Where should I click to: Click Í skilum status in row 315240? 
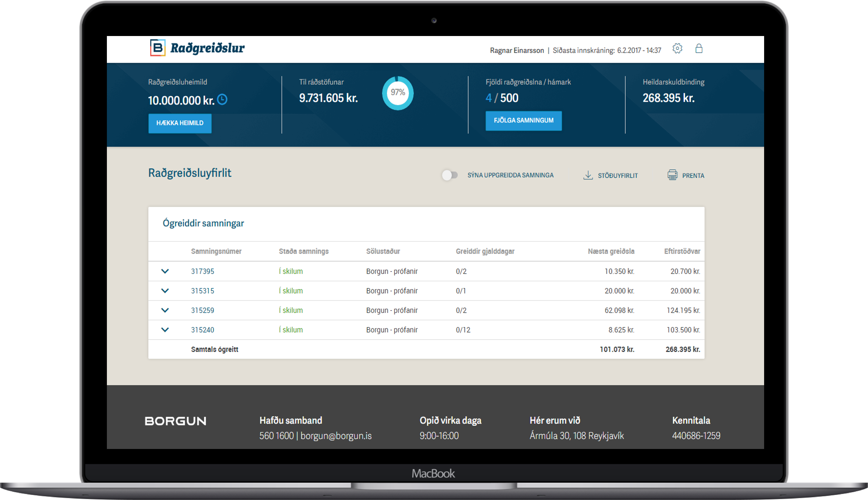[x=291, y=330]
